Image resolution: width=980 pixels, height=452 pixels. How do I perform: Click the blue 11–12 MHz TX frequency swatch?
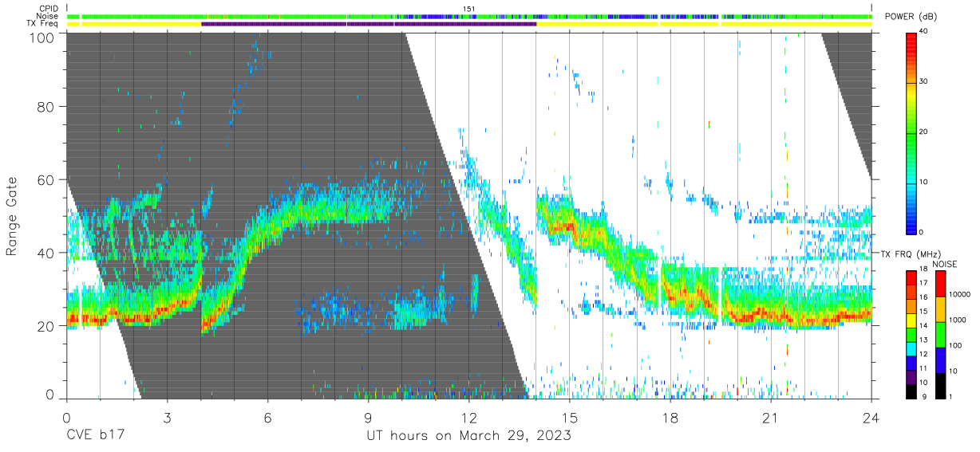[911, 363]
